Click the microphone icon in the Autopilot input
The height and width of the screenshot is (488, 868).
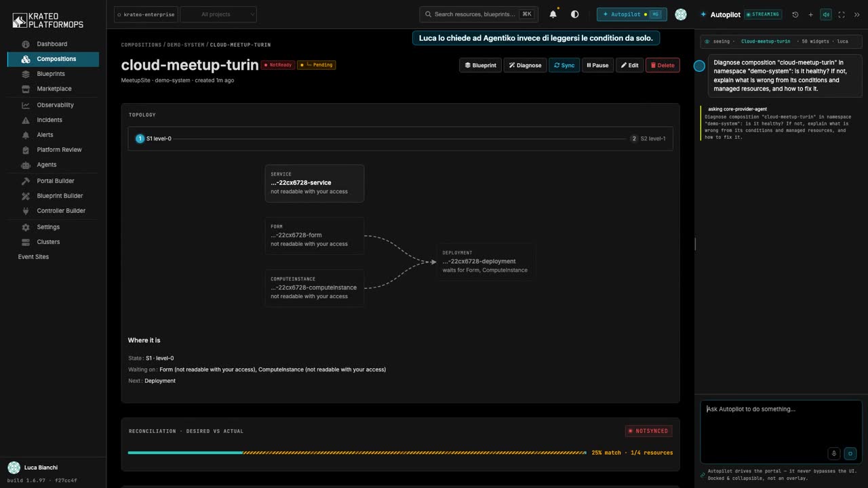click(834, 453)
